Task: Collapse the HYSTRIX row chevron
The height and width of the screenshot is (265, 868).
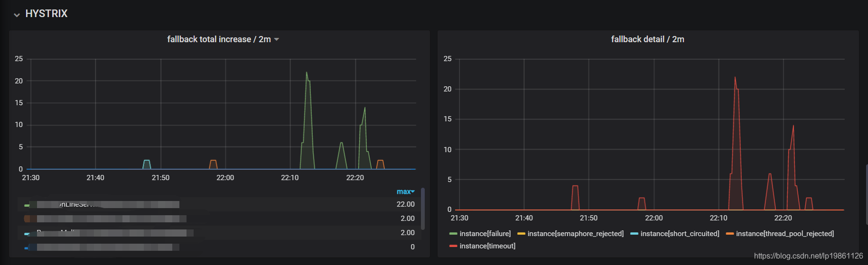Action: point(17,15)
